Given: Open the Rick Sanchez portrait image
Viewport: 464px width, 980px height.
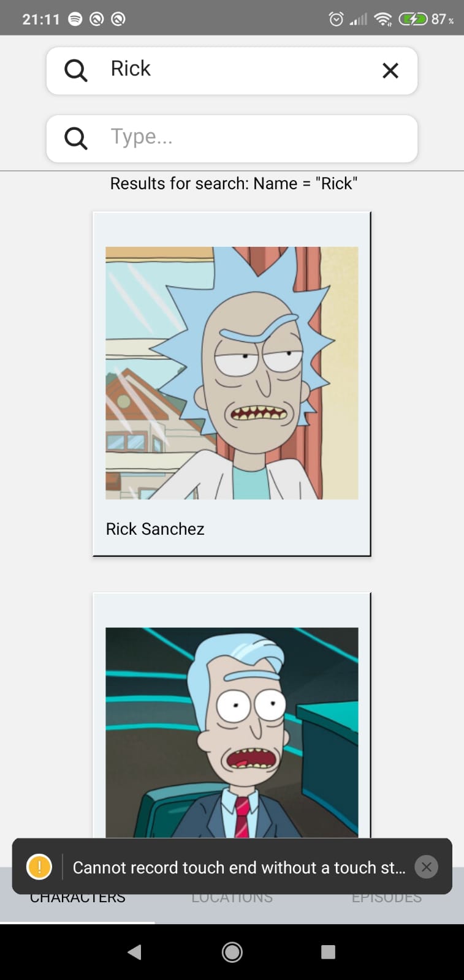Looking at the screenshot, I should 232,373.
